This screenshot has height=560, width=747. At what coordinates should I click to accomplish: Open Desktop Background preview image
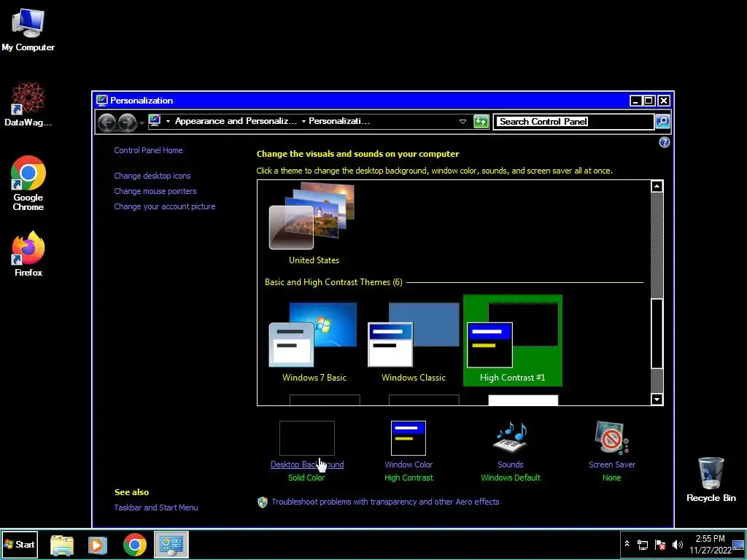coord(307,438)
